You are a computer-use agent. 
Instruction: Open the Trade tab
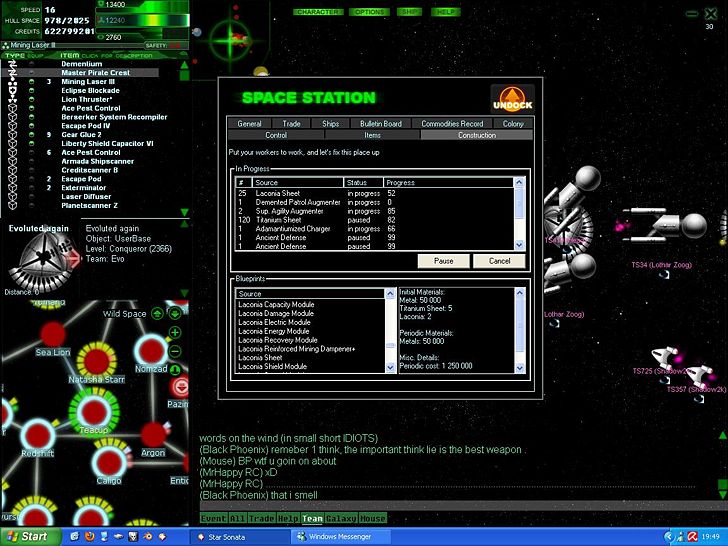click(291, 124)
